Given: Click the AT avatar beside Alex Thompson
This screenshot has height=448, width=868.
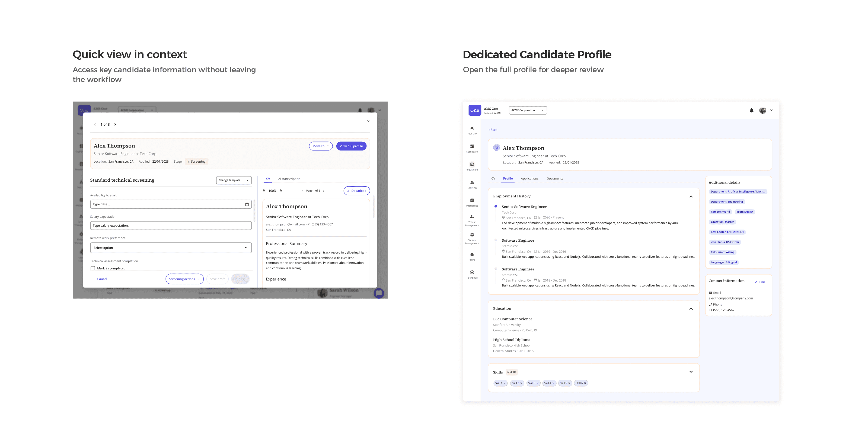Looking at the screenshot, I should pos(496,147).
